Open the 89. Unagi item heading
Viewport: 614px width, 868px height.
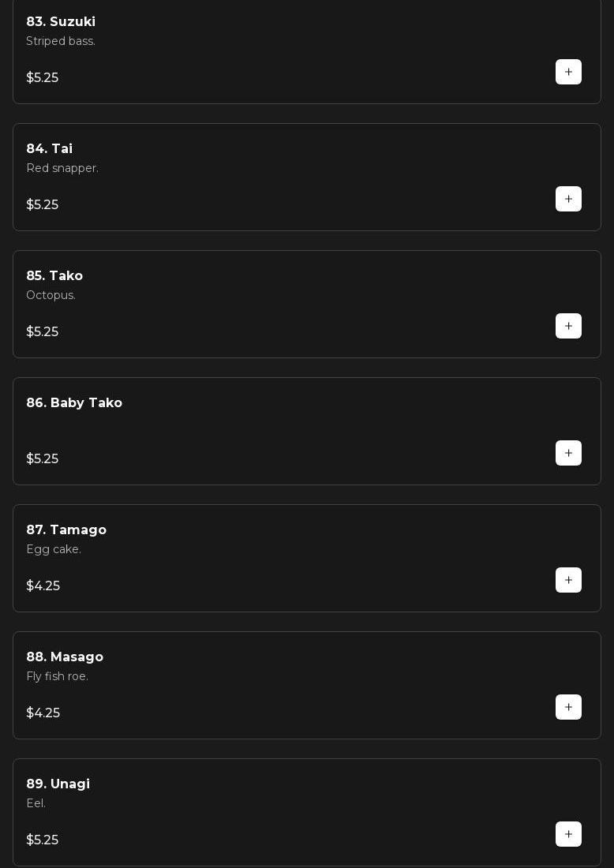point(58,784)
